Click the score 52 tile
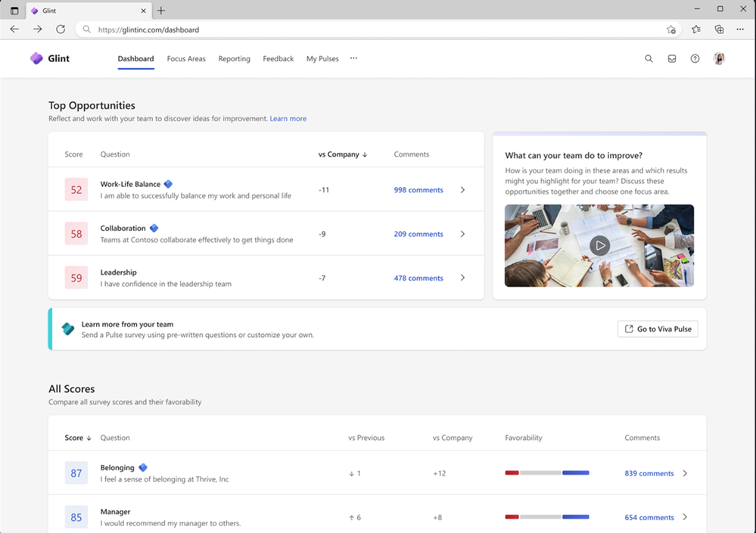Viewport: 756px width, 533px height. pos(76,189)
